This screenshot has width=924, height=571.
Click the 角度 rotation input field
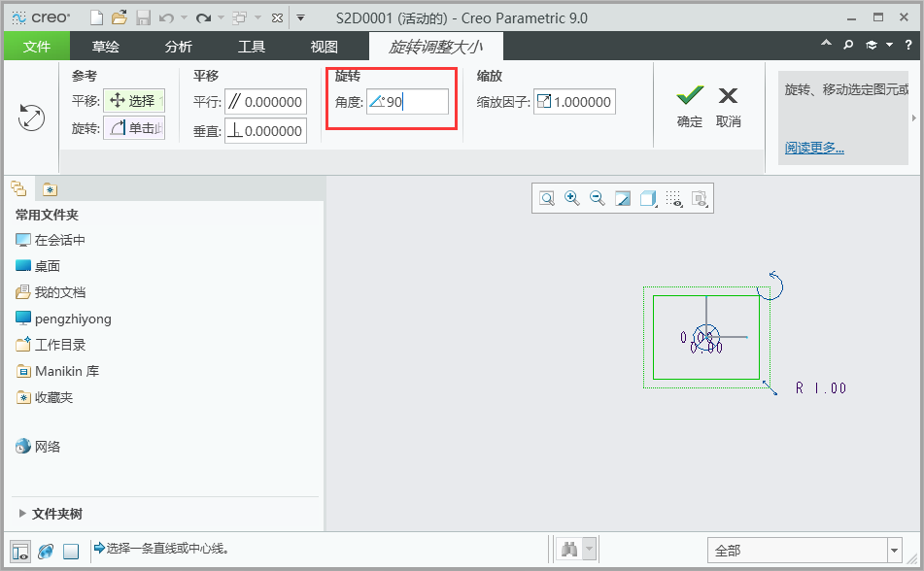(407, 102)
